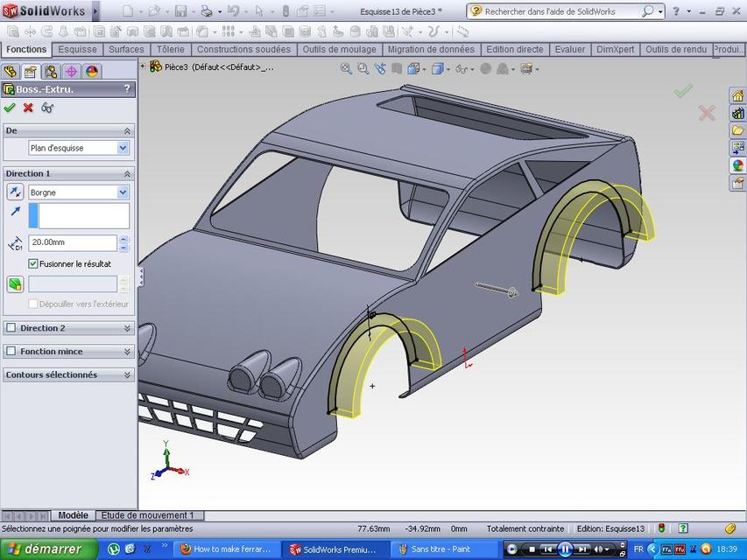Confirm the Boss-Extru feature with green check
The width and height of the screenshot is (747, 560).
tap(11, 107)
